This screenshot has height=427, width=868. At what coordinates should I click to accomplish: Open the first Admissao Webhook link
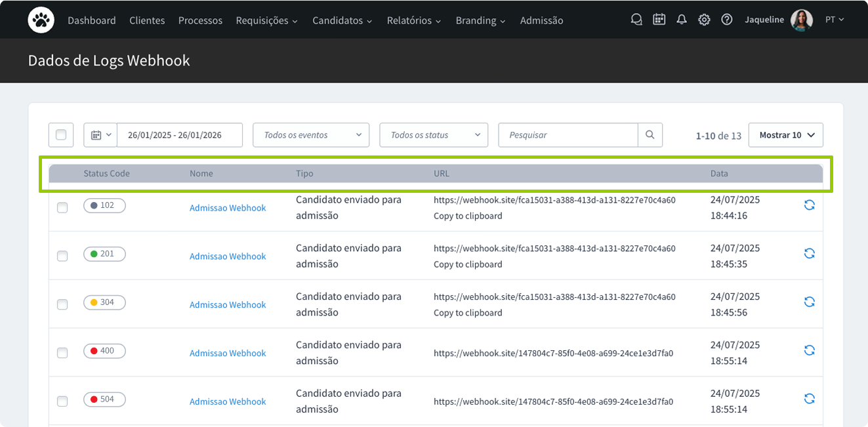(x=228, y=207)
